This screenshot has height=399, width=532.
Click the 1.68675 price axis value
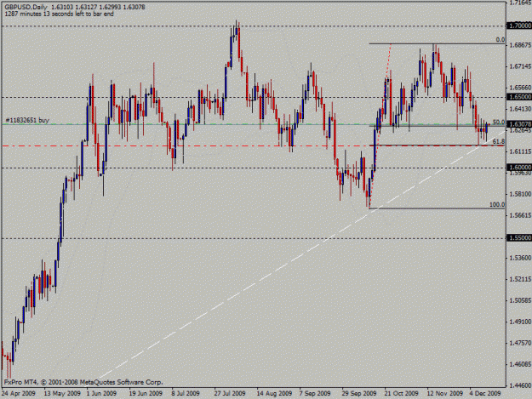520,45
